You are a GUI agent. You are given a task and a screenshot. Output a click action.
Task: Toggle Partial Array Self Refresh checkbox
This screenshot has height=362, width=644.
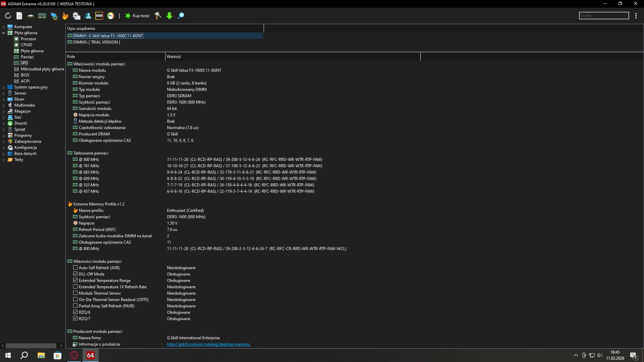point(75,306)
